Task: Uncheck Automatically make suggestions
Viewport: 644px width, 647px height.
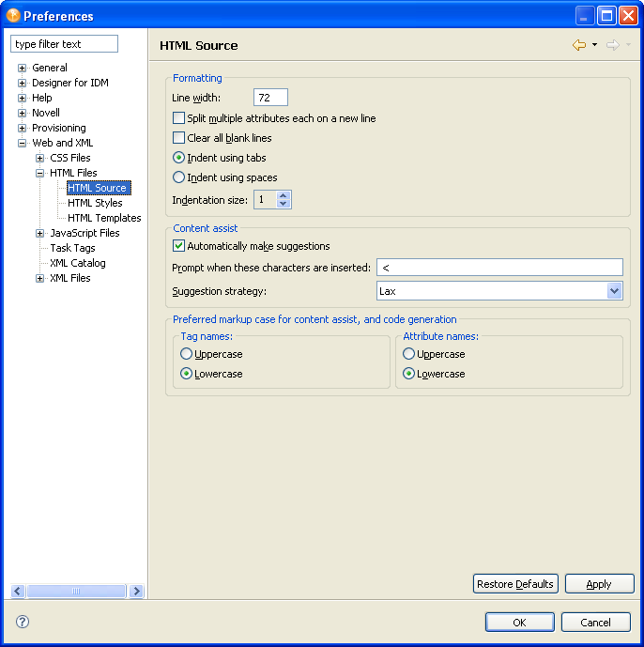Action: (x=178, y=246)
